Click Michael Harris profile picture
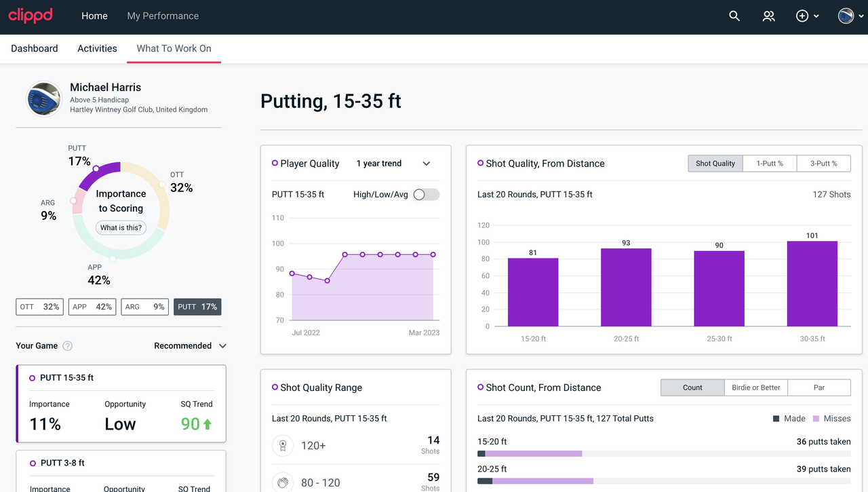The height and width of the screenshot is (492, 868). 44,99
